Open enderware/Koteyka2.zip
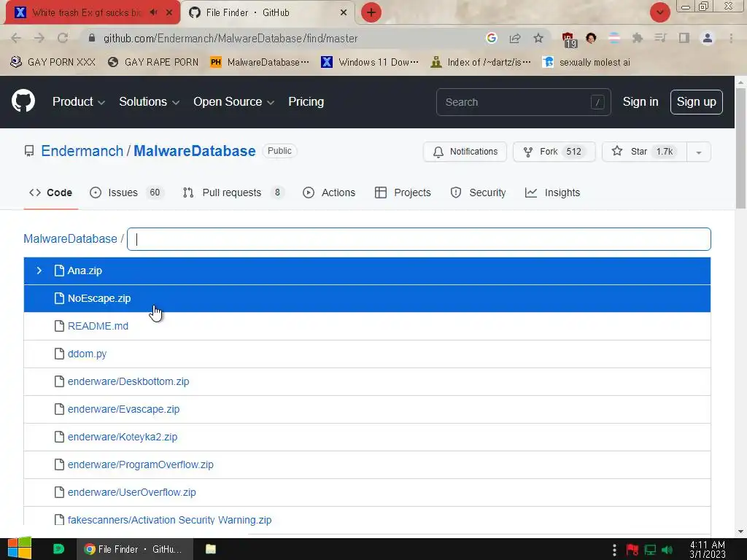Image resolution: width=747 pixels, height=560 pixels. (x=123, y=437)
